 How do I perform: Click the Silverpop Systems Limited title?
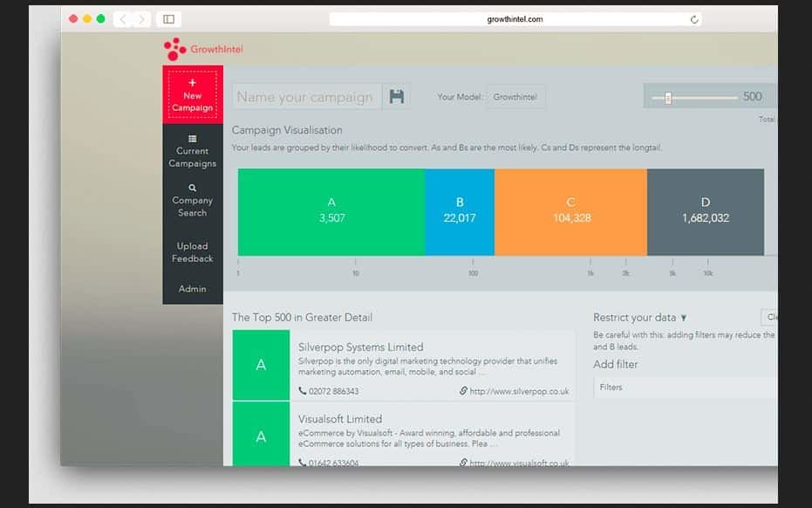point(360,347)
